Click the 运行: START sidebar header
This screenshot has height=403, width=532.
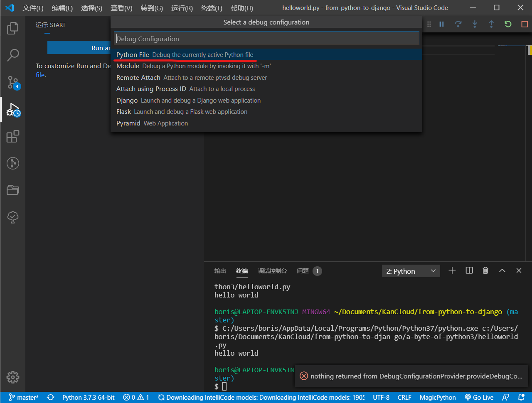pyautogui.click(x=51, y=25)
